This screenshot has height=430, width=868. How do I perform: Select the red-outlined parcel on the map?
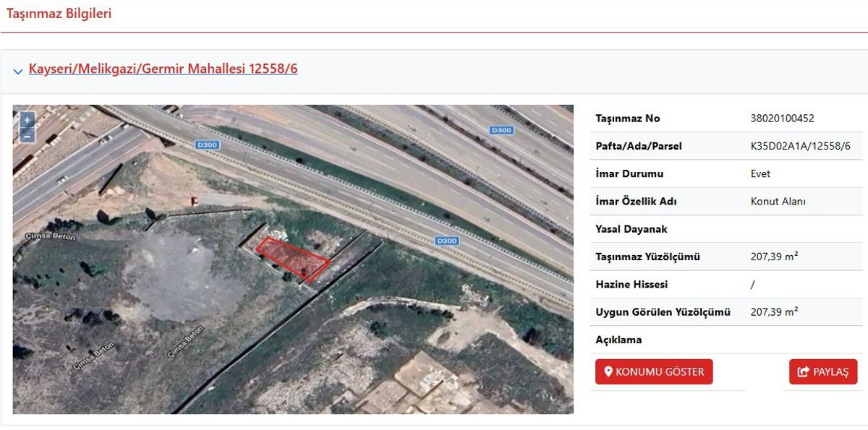[x=294, y=257]
